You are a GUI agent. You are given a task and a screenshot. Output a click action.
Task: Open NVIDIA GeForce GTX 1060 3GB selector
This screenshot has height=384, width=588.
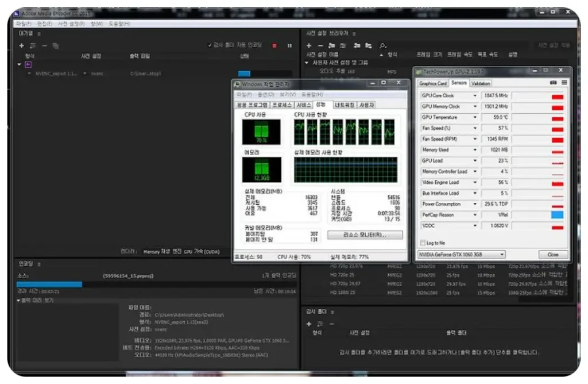click(461, 255)
